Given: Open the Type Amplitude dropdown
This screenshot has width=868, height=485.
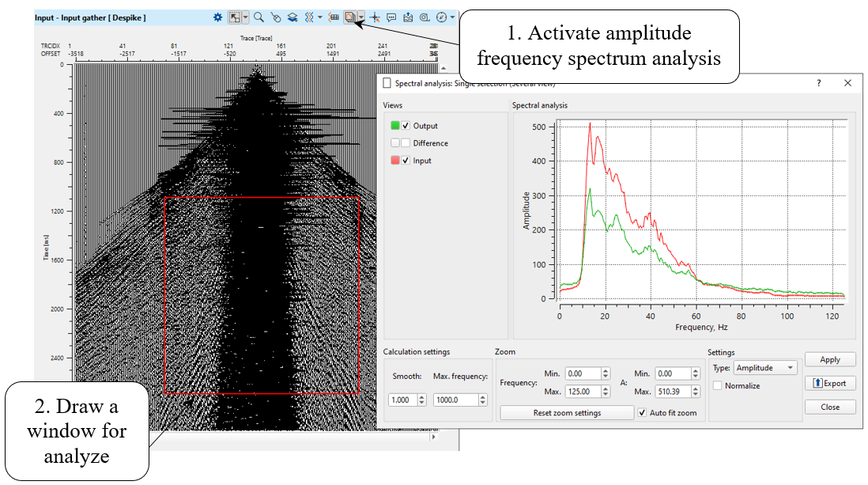Looking at the screenshot, I should (x=764, y=368).
